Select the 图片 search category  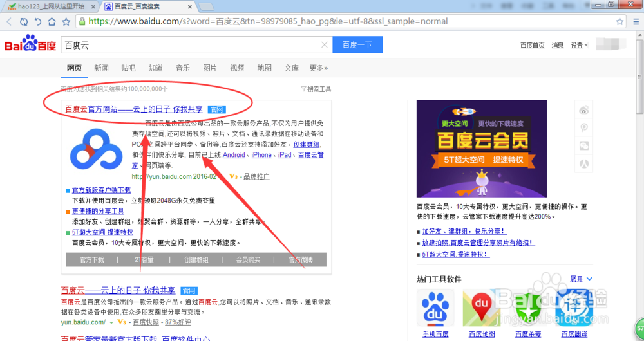tap(210, 68)
